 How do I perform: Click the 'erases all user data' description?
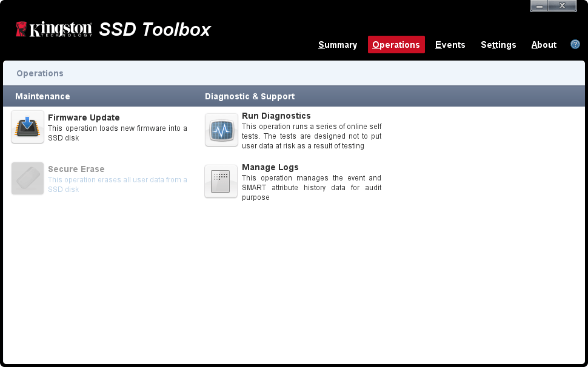118,184
